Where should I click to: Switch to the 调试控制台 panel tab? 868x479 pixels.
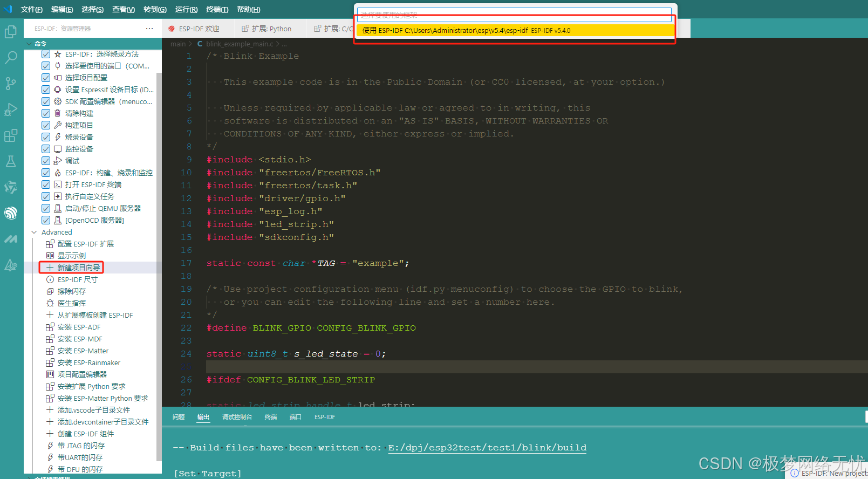click(x=237, y=417)
